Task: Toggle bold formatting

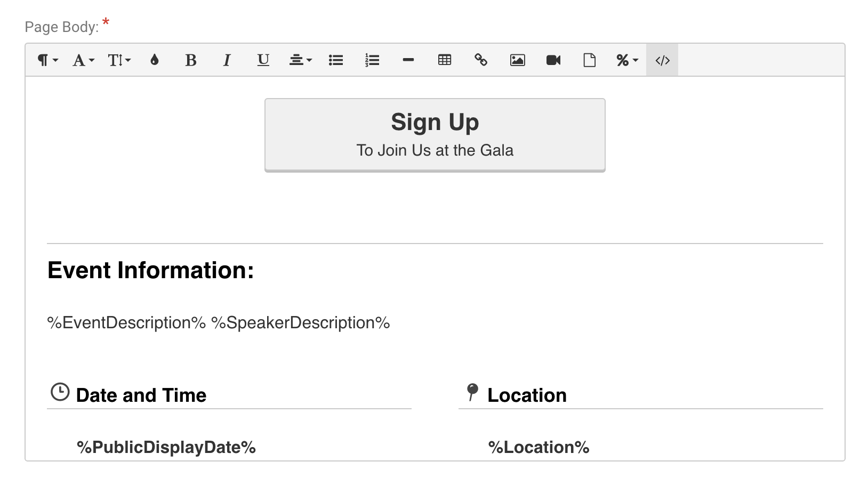Action: pos(191,60)
